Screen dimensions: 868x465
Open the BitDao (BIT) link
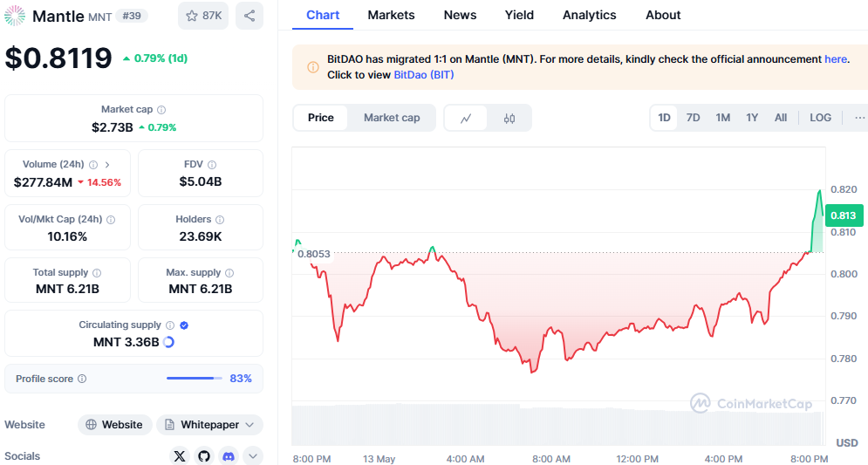[424, 75]
